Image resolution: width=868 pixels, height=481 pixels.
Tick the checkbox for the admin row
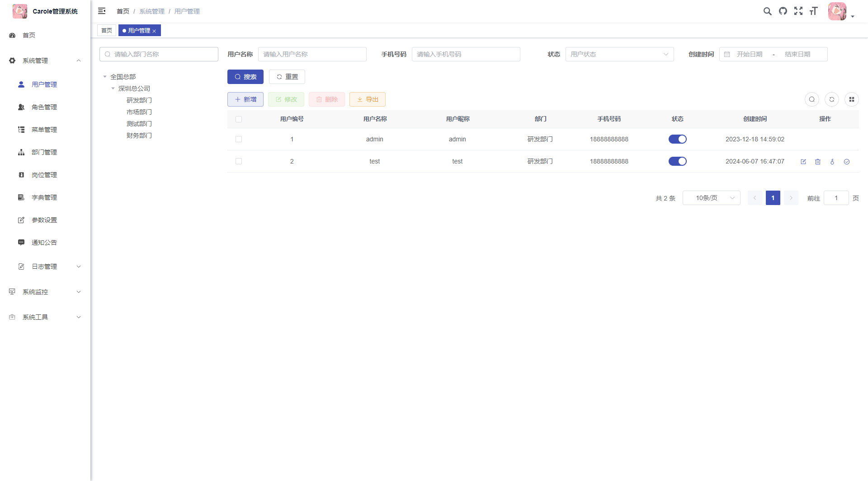[x=239, y=139]
